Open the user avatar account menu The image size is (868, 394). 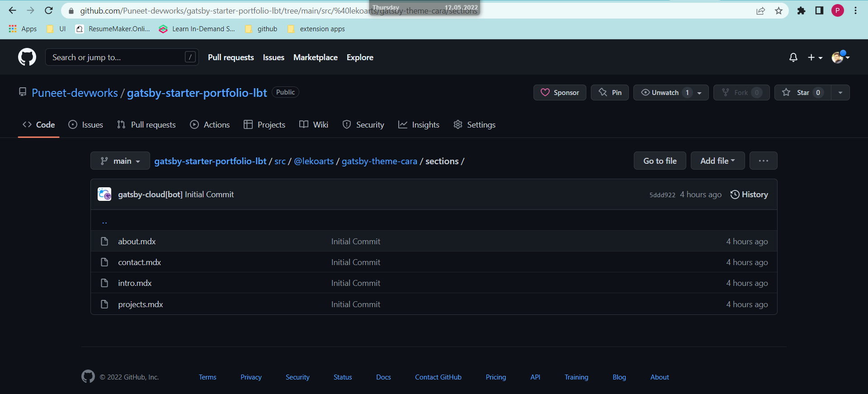tap(840, 57)
